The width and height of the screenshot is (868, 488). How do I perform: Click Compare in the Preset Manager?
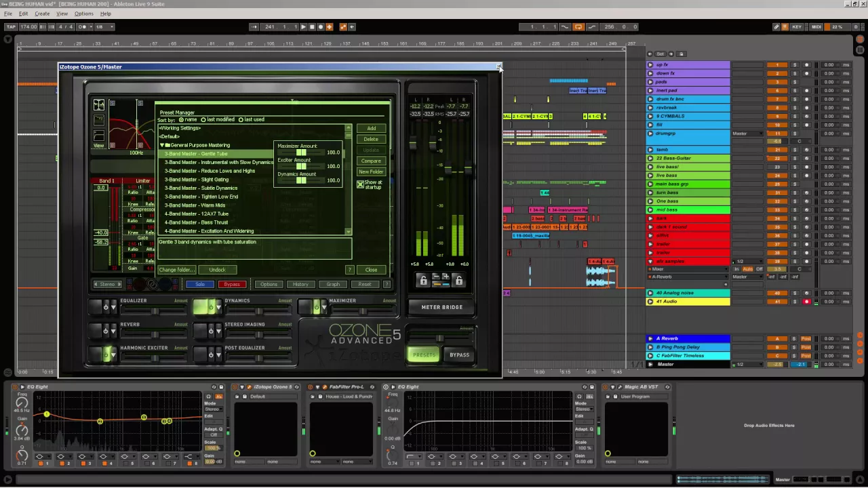coord(371,161)
